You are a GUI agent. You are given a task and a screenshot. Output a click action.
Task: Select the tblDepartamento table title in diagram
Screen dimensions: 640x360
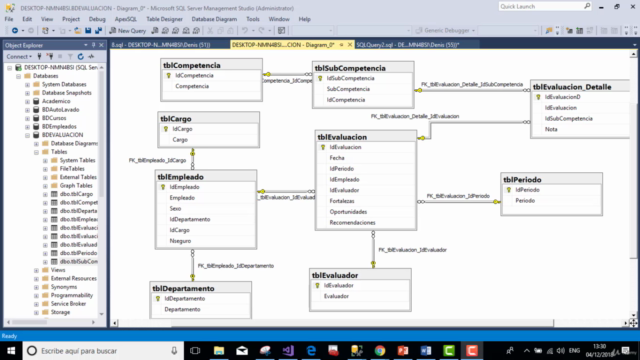pyautogui.click(x=183, y=288)
